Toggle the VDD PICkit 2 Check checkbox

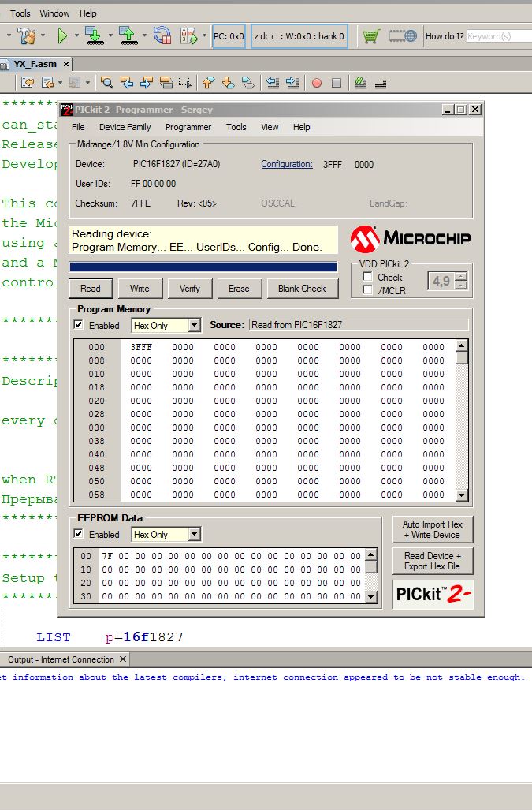click(x=367, y=277)
